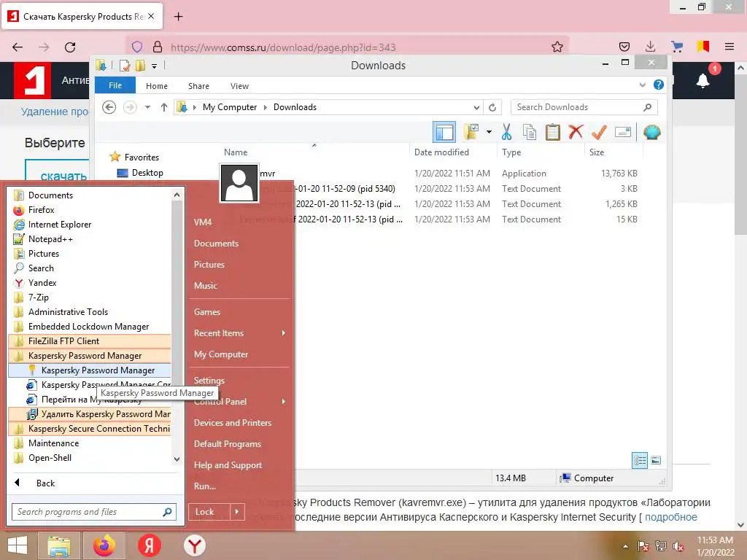Image resolution: width=747 pixels, height=560 pixels.
Task: Open the quick access toolbar customize dropdown
Action: click(x=155, y=66)
